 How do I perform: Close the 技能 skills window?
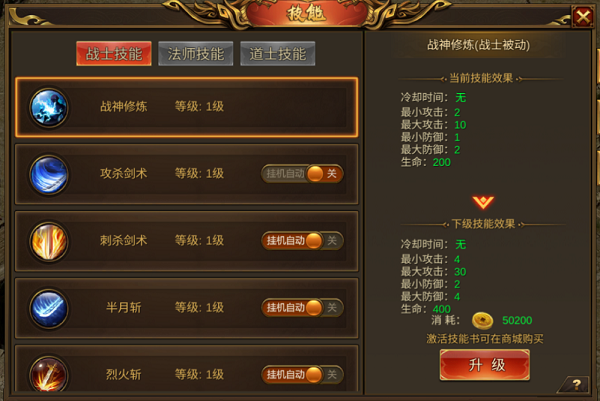(x=583, y=17)
